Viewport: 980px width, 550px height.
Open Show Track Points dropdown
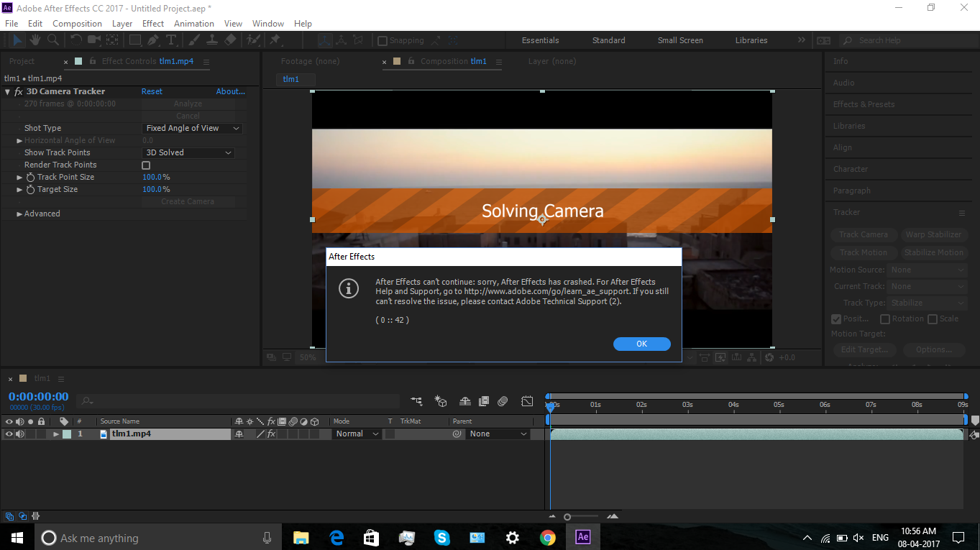[x=188, y=152]
